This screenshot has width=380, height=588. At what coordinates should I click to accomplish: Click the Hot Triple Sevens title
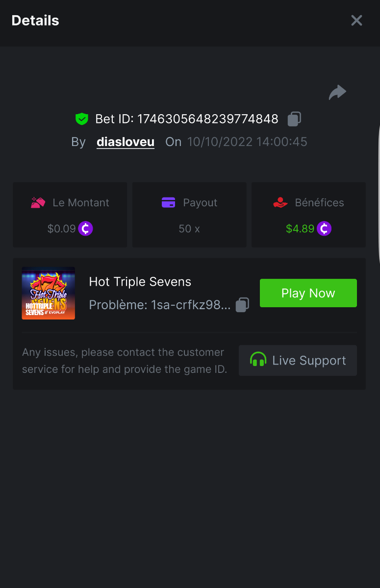click(x=140, y=282)
